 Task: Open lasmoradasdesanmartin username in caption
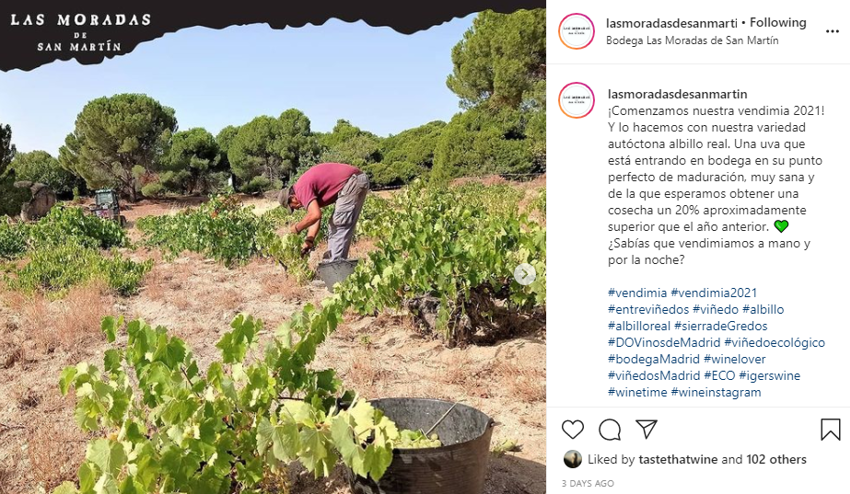677,94
